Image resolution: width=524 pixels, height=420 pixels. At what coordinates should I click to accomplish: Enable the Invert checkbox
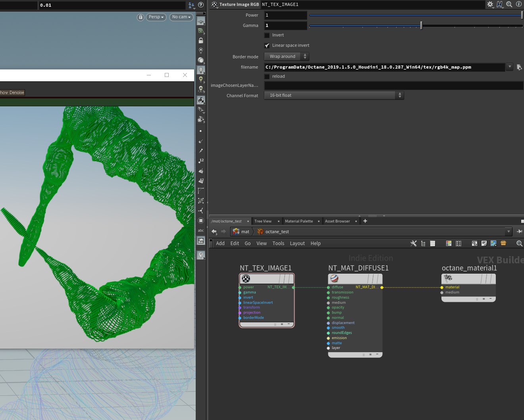coord(267,35)
